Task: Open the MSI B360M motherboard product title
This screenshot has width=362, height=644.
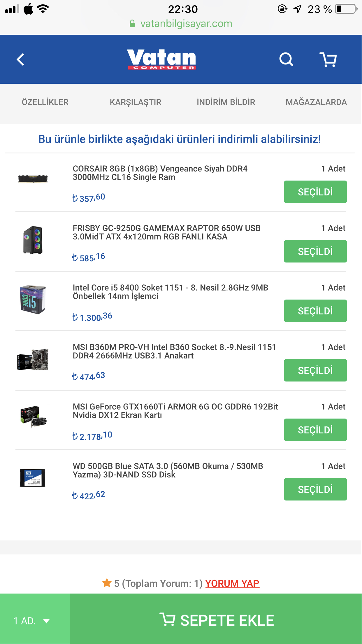Action: (174, 351)
